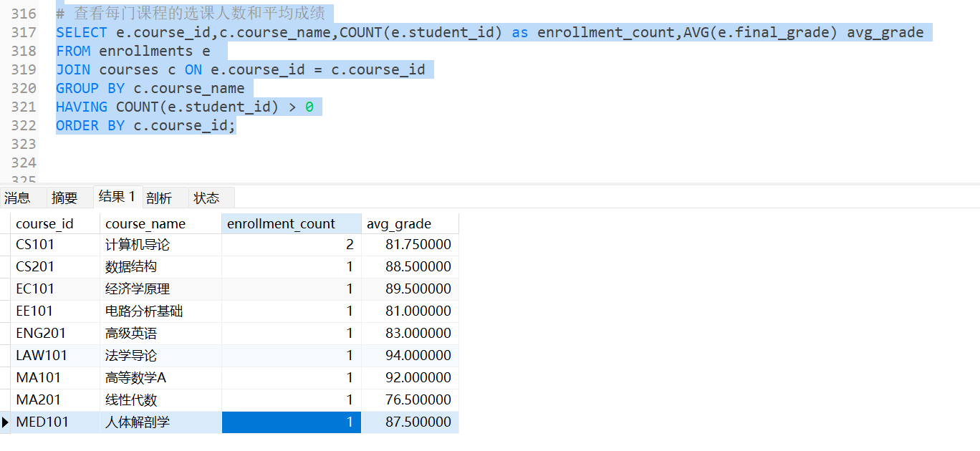
Task: Click the 计算机导论 cell
Action: [x=160, y=245]
